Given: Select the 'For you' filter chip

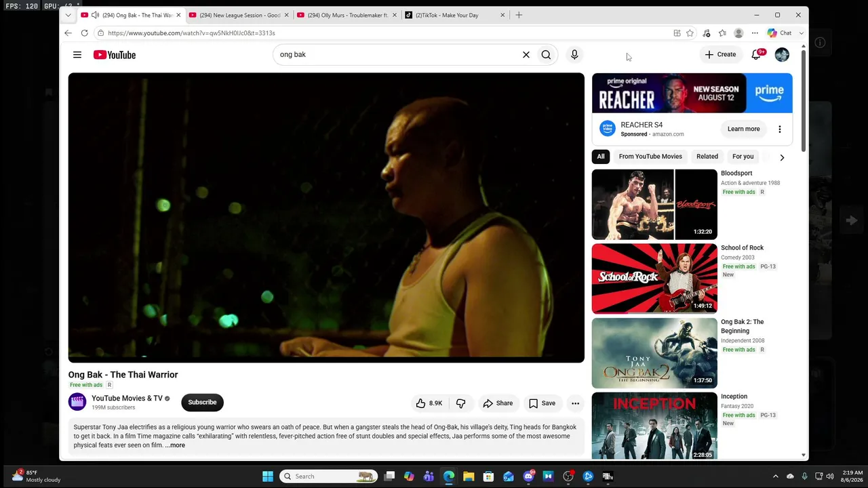Looking at the screenshot, I should pos(743,157).
